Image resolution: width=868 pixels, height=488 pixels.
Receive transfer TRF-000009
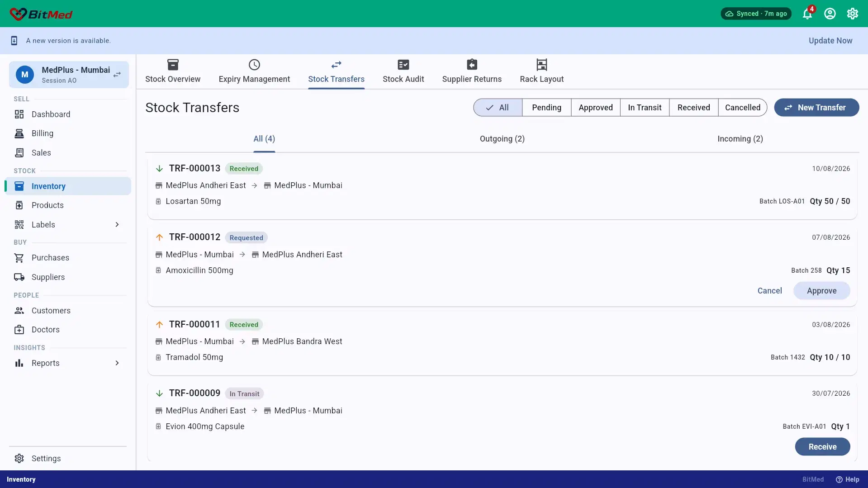point(822,447)
